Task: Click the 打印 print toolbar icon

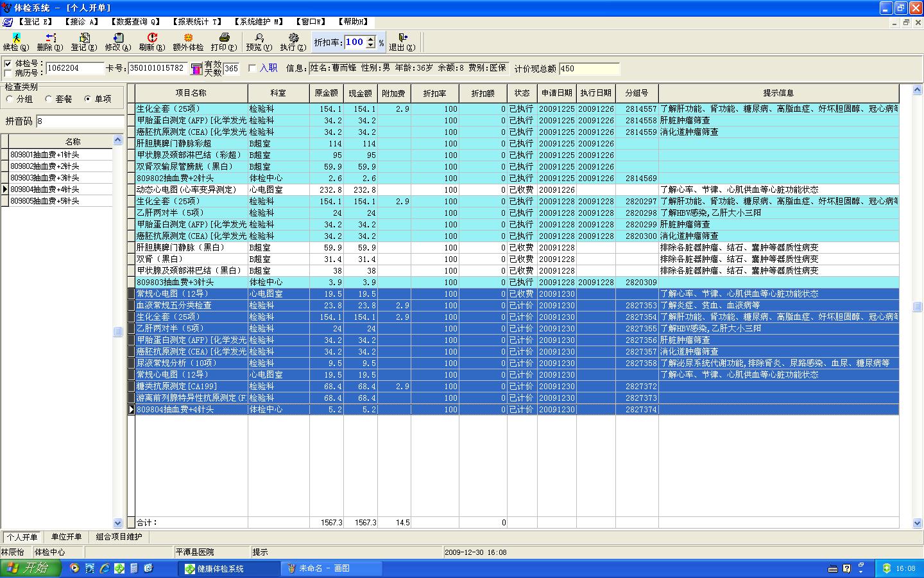Action: coord(224,38)
